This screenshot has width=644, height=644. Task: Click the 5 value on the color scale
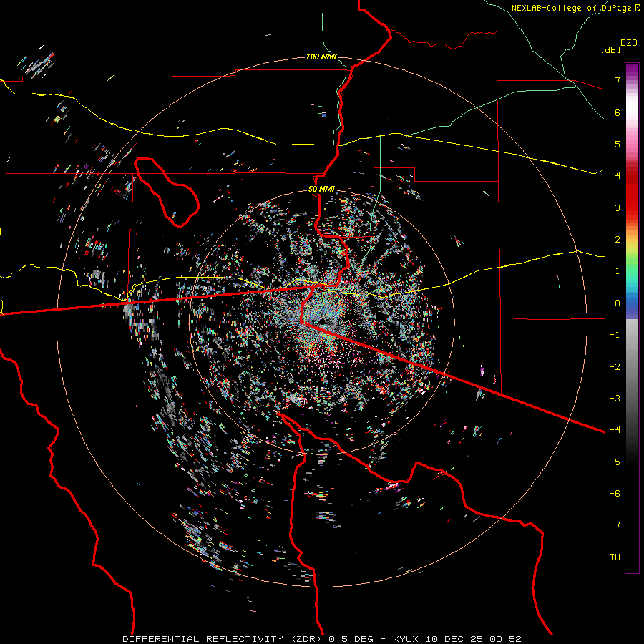618,144
